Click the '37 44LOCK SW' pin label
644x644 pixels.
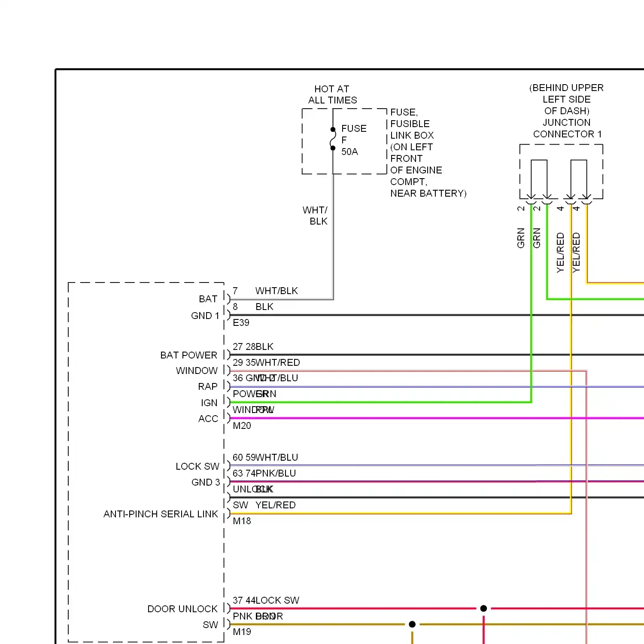click(x=266, y=600)
